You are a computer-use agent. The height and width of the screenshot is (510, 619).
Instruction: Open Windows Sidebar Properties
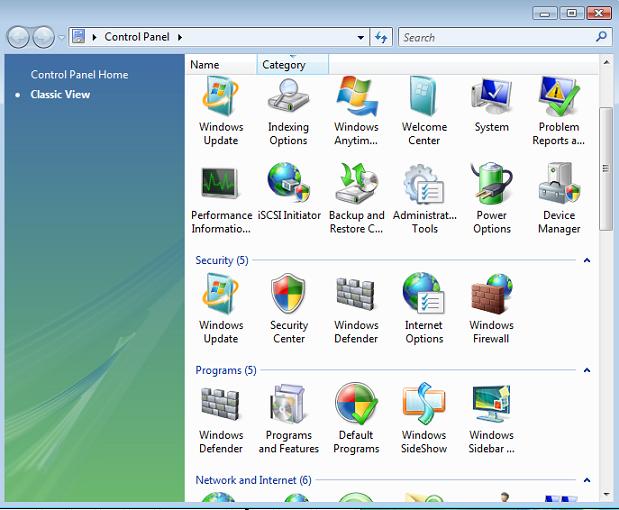coord(491,420)
